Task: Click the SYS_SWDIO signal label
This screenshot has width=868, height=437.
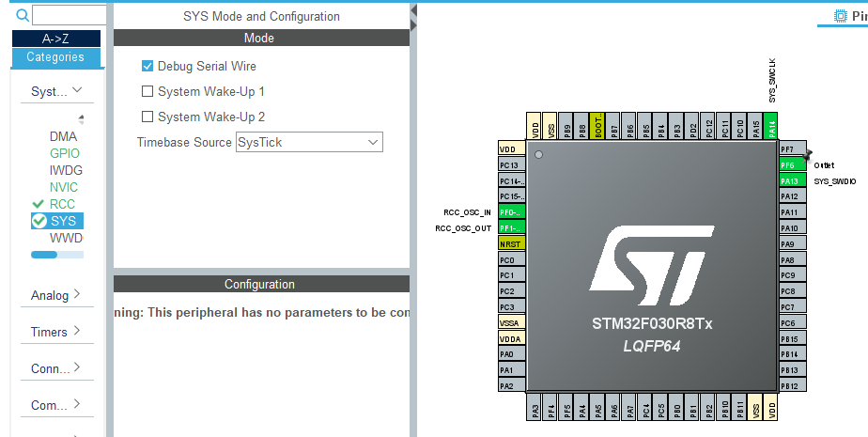Action: point(835,181)
